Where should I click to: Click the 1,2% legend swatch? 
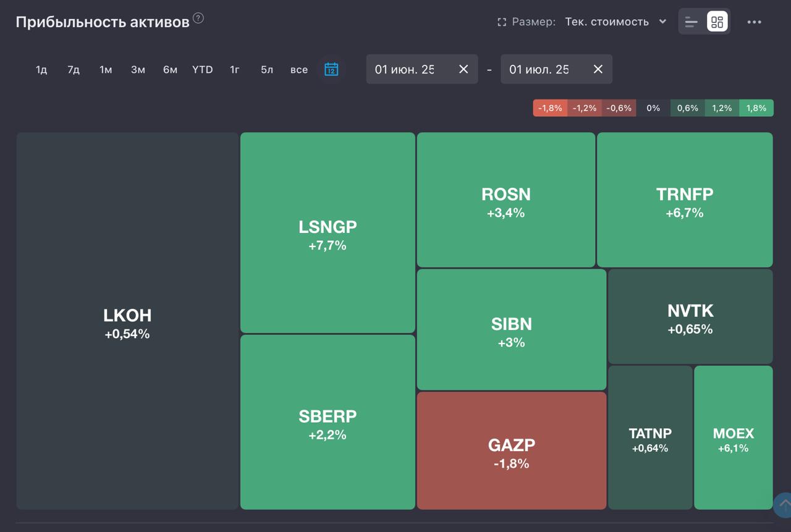[x=722, y=108]
